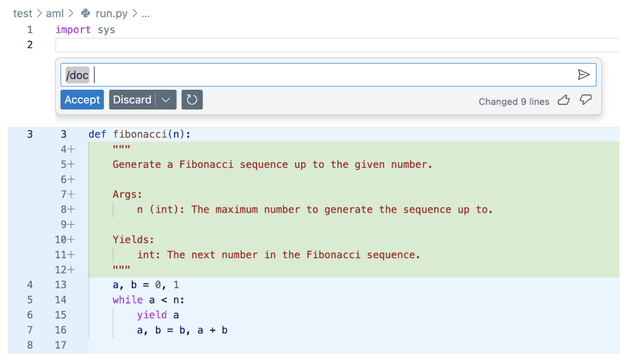Open the Discard options dropdown arrow
Image resolution: width=629 pixels, height=364 pixels.
166,99
